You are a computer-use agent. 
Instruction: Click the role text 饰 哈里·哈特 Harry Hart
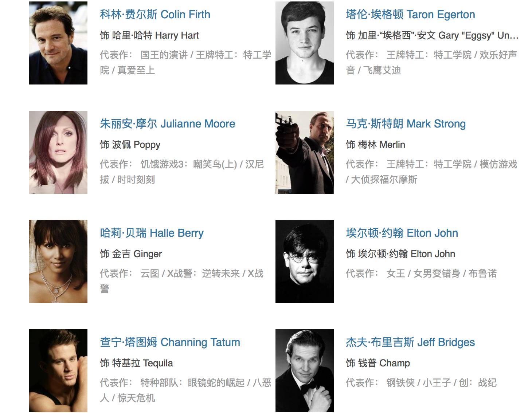(x=149, y=35)
